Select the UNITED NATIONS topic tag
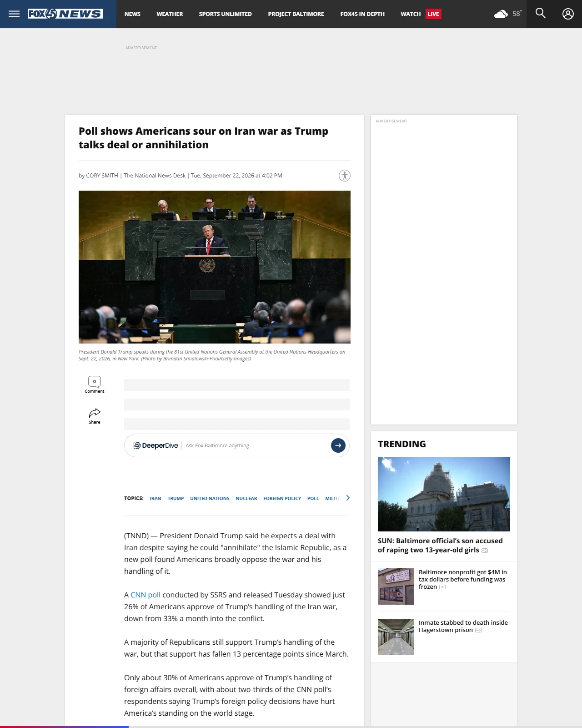 (210, 498)
